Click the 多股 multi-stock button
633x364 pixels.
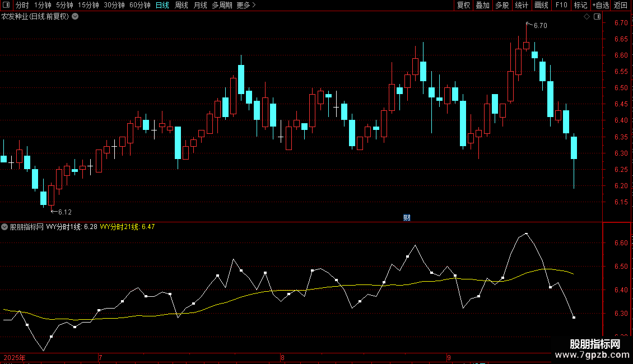point(502,5)
